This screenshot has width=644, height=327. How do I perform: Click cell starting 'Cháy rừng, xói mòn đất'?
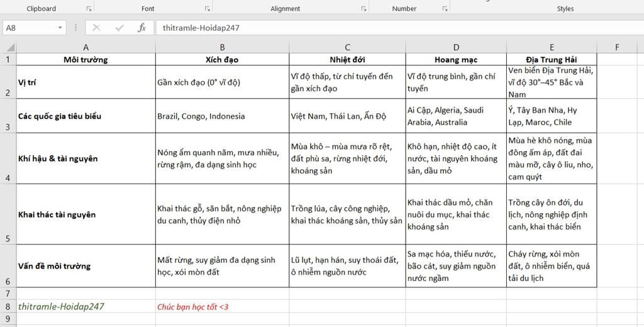pyautogui.click(x=552, y=265)
